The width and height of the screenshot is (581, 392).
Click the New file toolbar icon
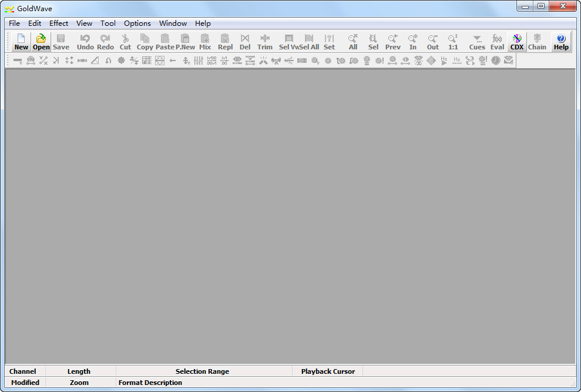(21, 42)
